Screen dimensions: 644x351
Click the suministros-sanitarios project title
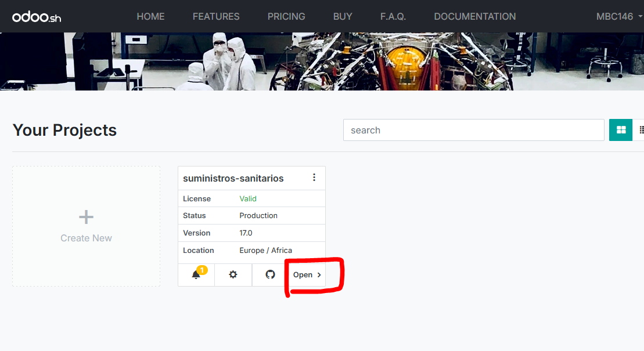[x=233, y=178]
